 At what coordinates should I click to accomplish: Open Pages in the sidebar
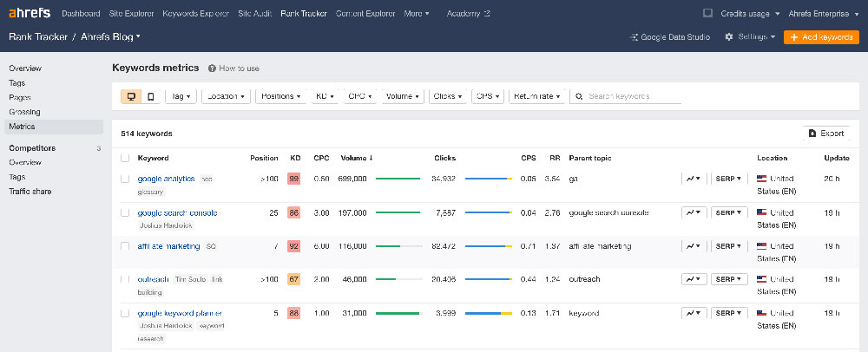19,97
